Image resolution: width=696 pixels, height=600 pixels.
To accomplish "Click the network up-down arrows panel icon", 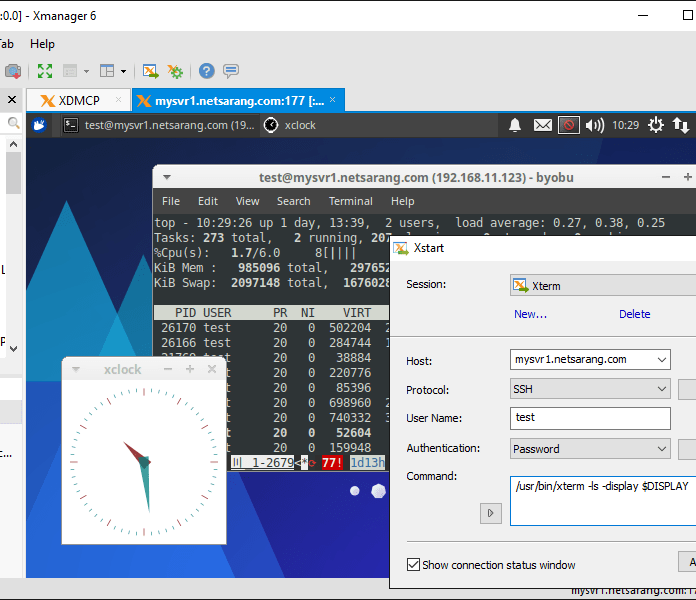I will pos(680,125).
